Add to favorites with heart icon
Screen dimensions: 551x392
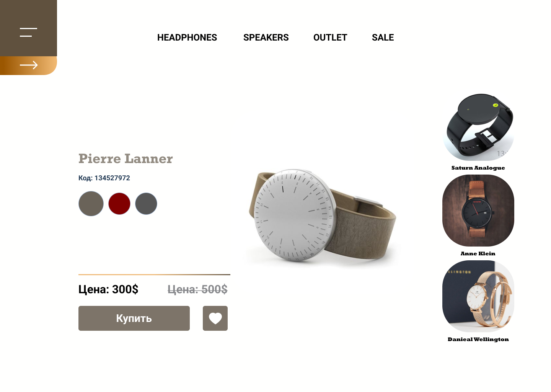click(x=215, y=318)
